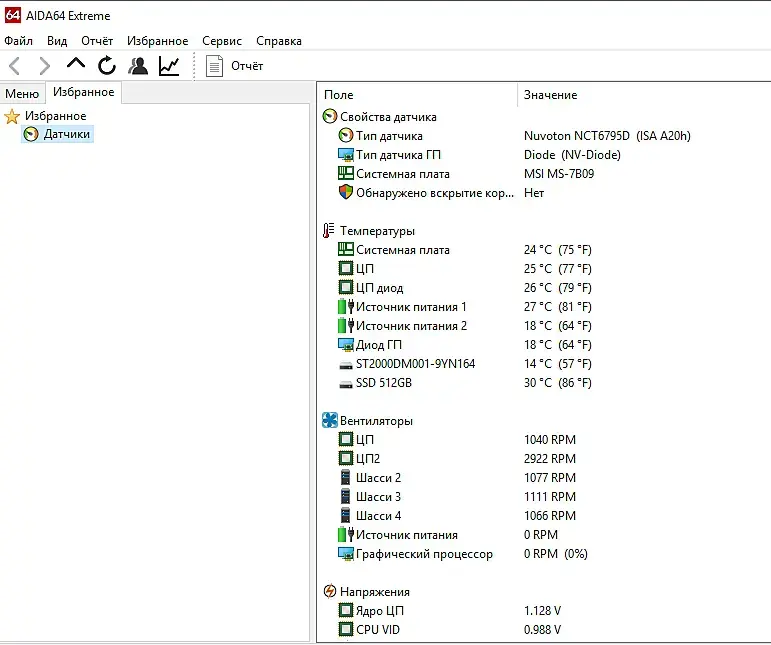Click Источник питания 2 battery icon
This screenshot has height=645, width=771.
(346, 325)
